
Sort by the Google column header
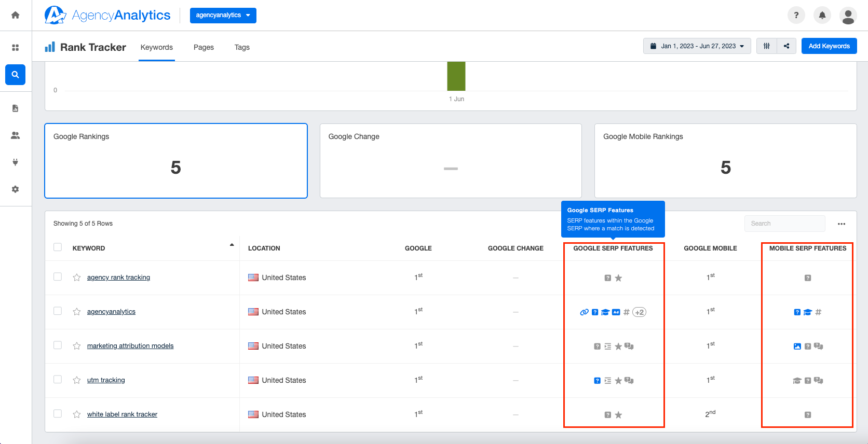coord(418,248)
